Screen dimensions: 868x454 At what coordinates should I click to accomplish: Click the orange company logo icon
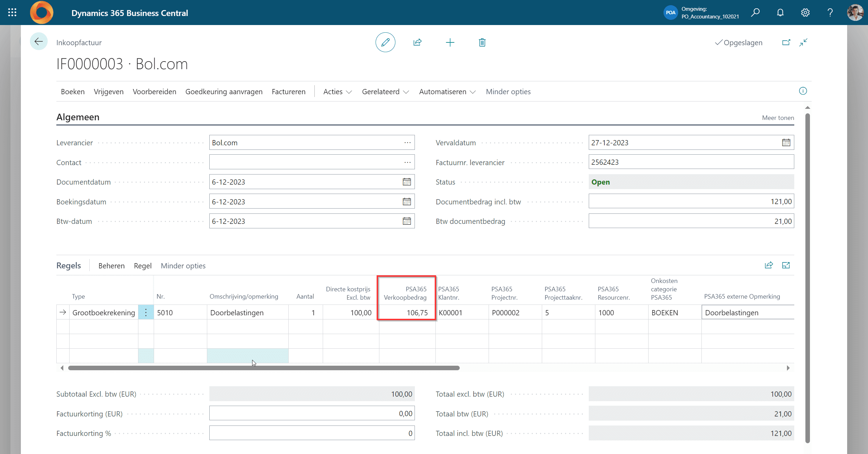41,13
